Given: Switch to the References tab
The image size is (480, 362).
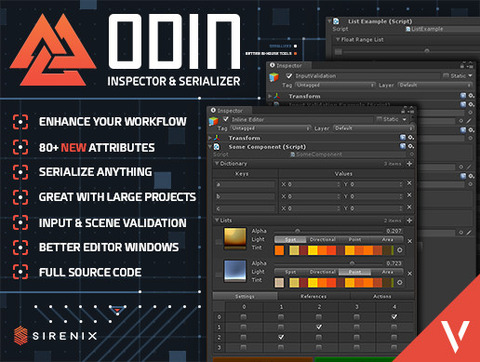Looking at the screenshot, I should [314, 296].
